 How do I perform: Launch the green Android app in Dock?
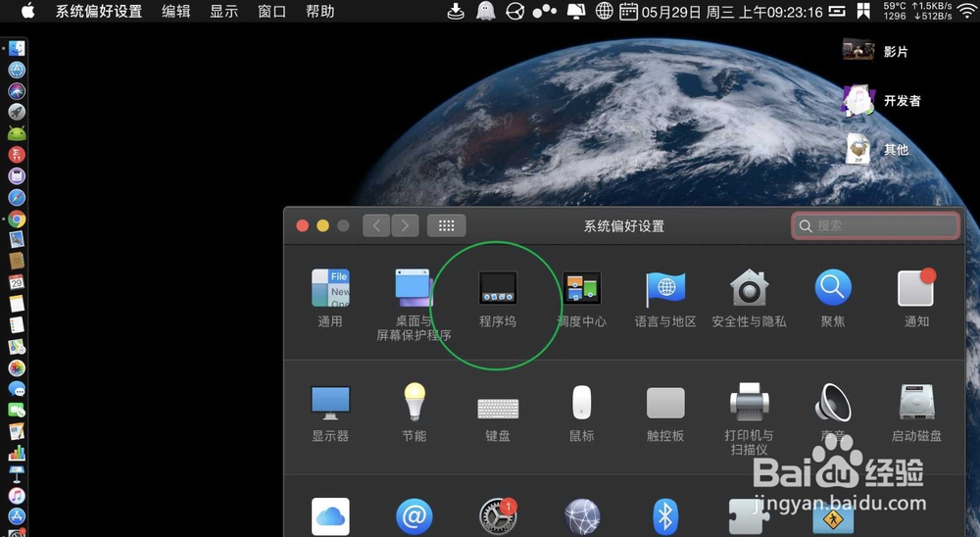pyautogui.click(x=17, y=133)
